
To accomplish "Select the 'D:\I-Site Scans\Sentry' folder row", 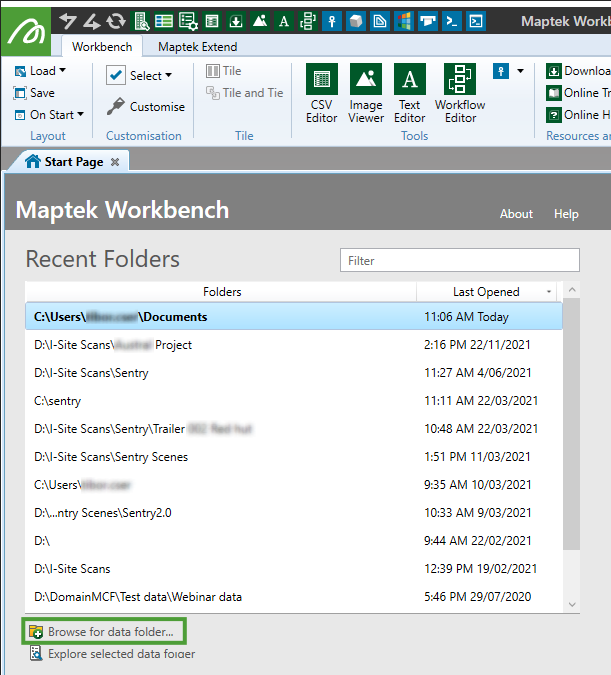I will pos(294,373).
